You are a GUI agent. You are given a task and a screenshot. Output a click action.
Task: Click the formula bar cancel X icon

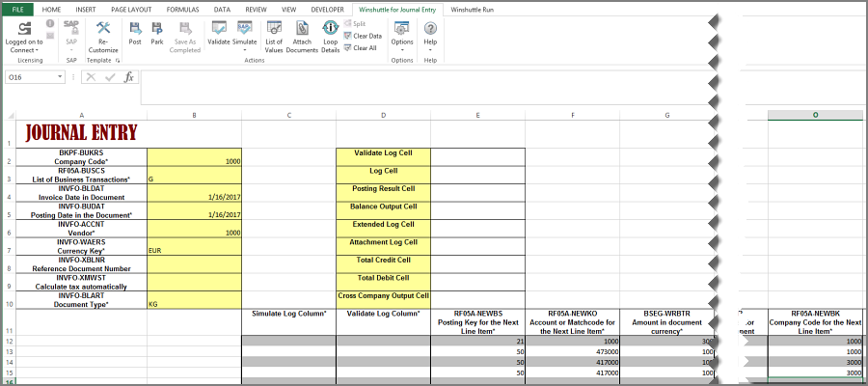coord(92,77)
